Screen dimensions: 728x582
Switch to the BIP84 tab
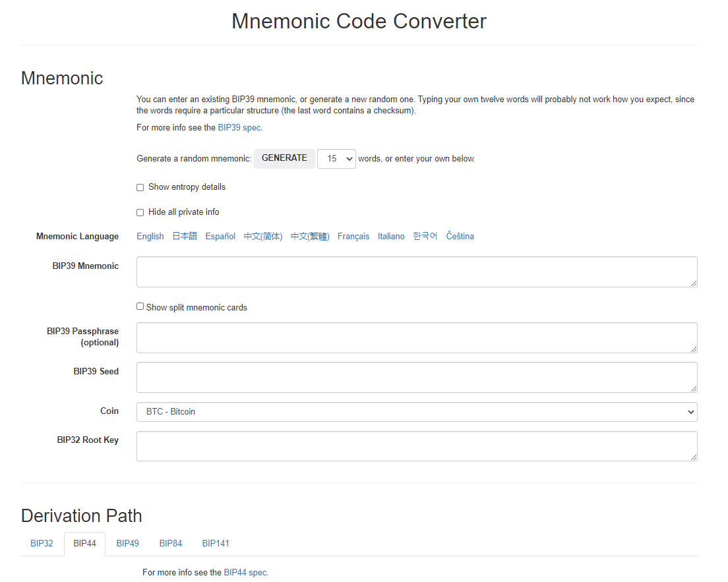click(170, 544)
